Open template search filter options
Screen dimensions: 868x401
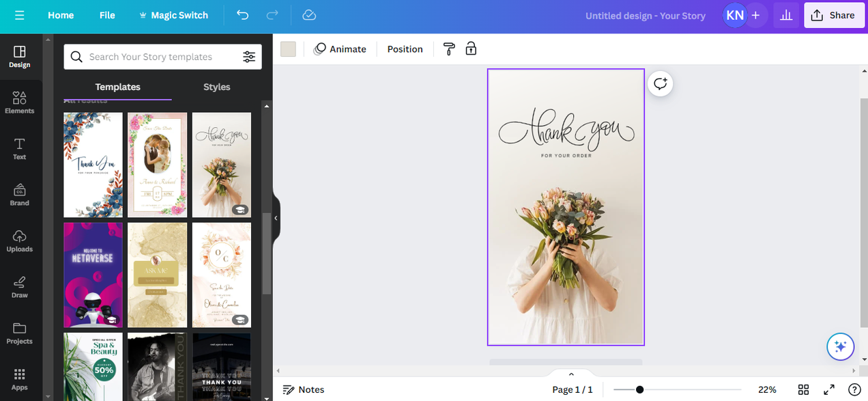pyautogui.click(x=249, y=57)
